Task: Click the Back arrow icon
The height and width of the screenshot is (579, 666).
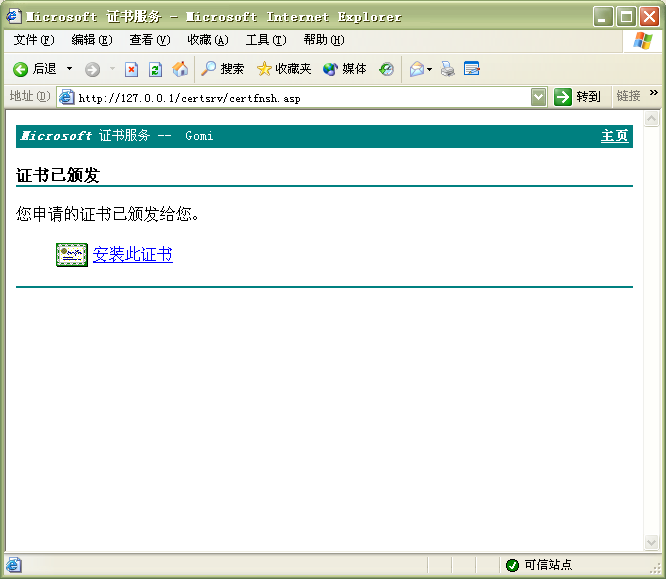Action: click(20, 69)
